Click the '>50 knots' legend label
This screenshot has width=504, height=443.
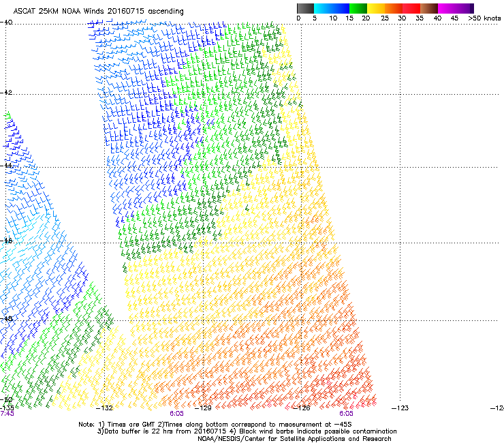484,18
